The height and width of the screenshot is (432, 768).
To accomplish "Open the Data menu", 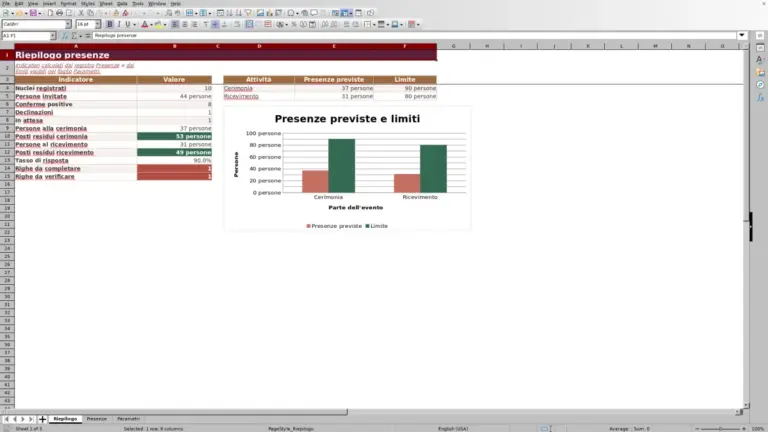I will [x=122, y=3].
